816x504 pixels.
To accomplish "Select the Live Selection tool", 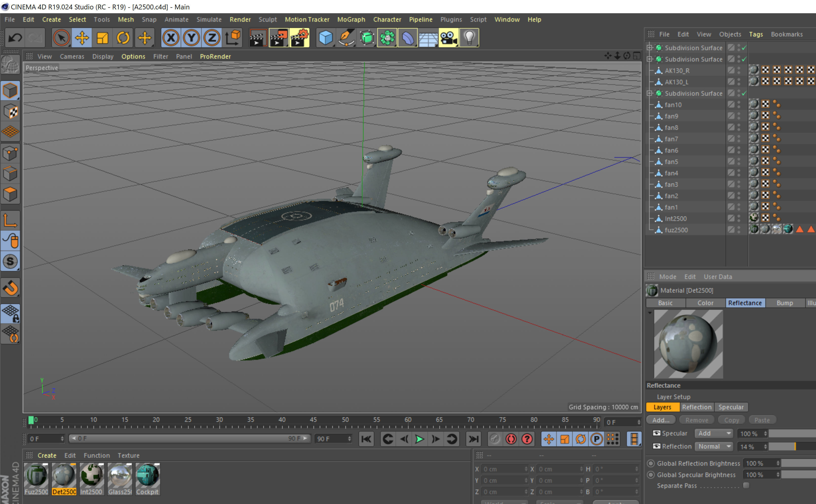I will [61, 38].
